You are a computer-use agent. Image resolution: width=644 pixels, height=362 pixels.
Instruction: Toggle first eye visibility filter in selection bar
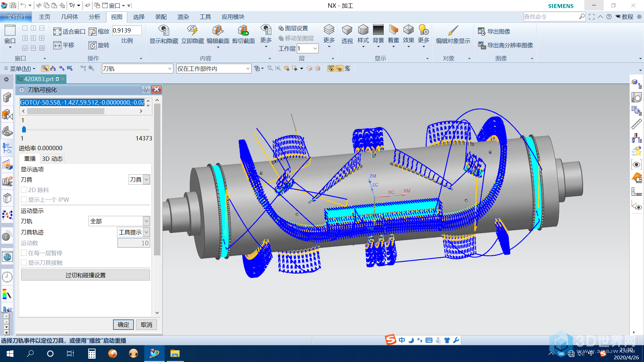[331, 68]
